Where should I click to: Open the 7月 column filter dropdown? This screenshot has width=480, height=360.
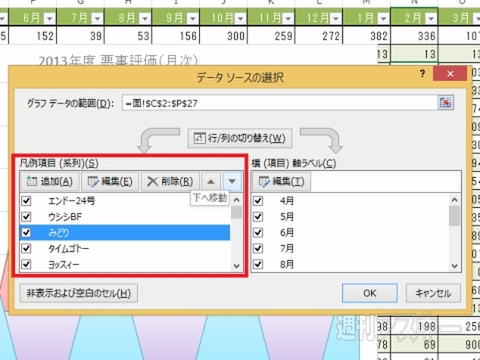(x=97, y=19)
